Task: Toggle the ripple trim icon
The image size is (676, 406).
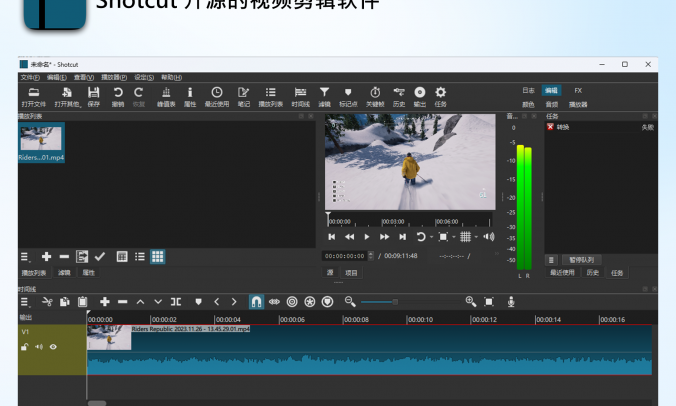Action: pyautogui.click(x=292, y=302)
